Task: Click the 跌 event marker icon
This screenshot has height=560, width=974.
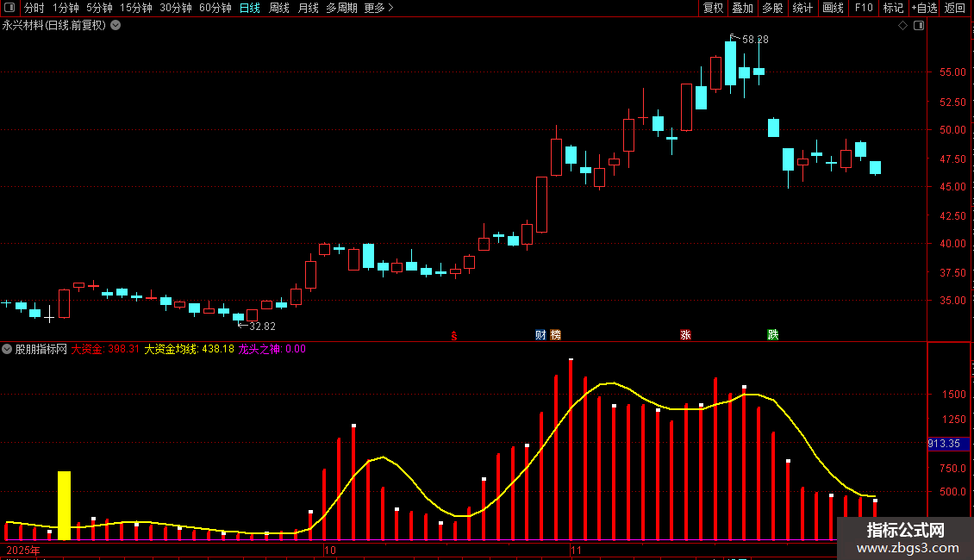Action: pos(773,335)
